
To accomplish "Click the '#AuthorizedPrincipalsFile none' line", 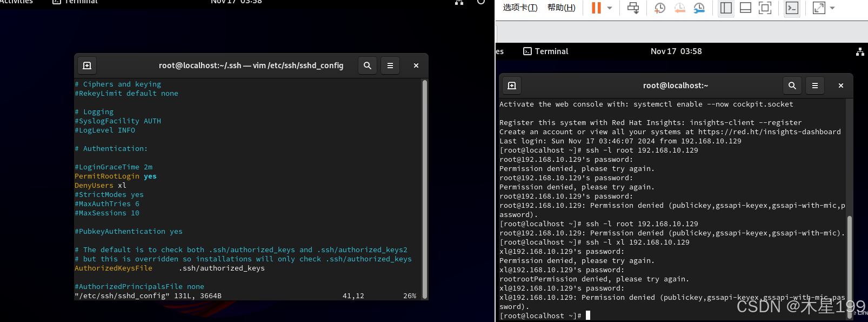I will coord(139,287).
